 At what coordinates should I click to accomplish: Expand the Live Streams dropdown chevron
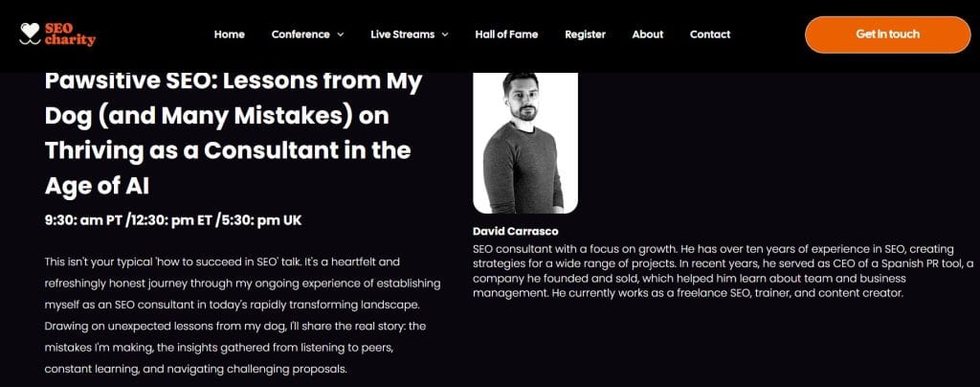(444, 34)
